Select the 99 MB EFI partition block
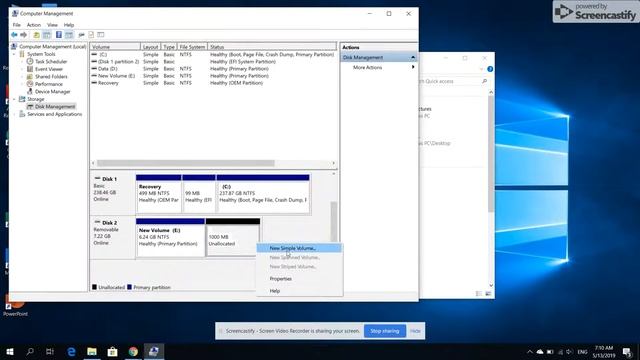The image size is (640, 360). point(199,193)
